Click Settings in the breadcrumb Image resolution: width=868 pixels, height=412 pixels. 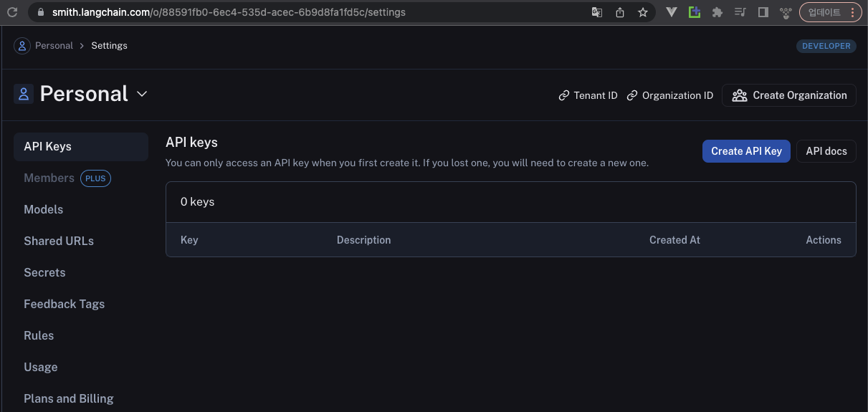pyautogui.click(x=109, y=46)
